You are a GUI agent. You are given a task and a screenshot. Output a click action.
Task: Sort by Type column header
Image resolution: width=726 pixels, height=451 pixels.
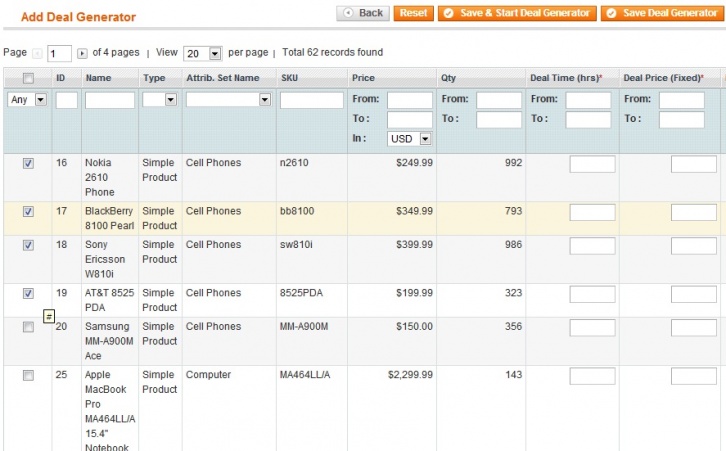click(154, 78)
